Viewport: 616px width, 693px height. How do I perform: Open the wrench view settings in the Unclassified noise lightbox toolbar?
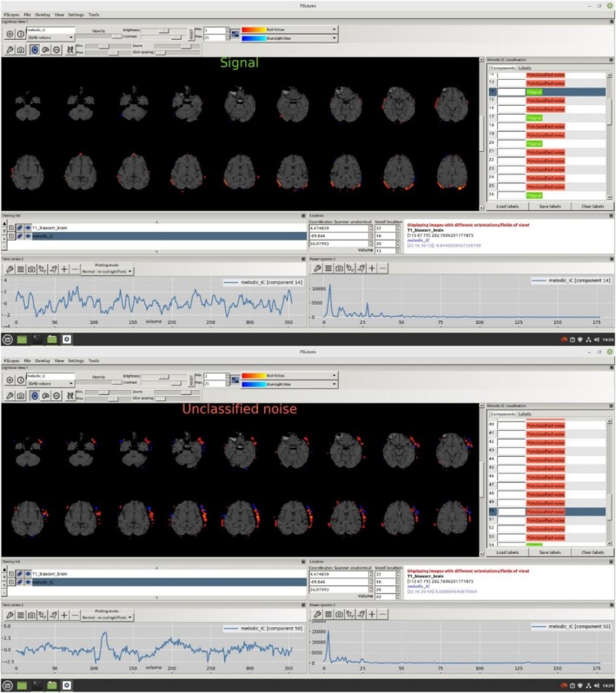[10, 396]
